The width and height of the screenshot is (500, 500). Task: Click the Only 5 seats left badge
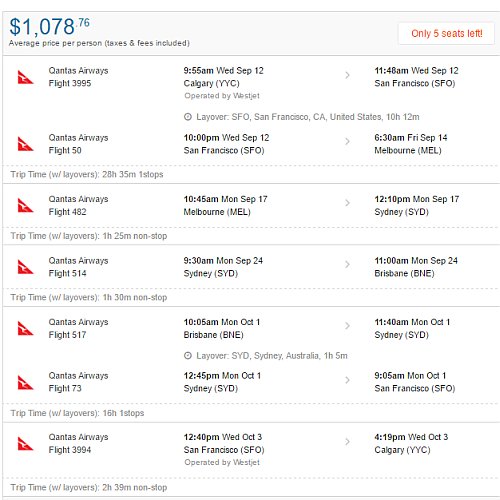point(446,33)
